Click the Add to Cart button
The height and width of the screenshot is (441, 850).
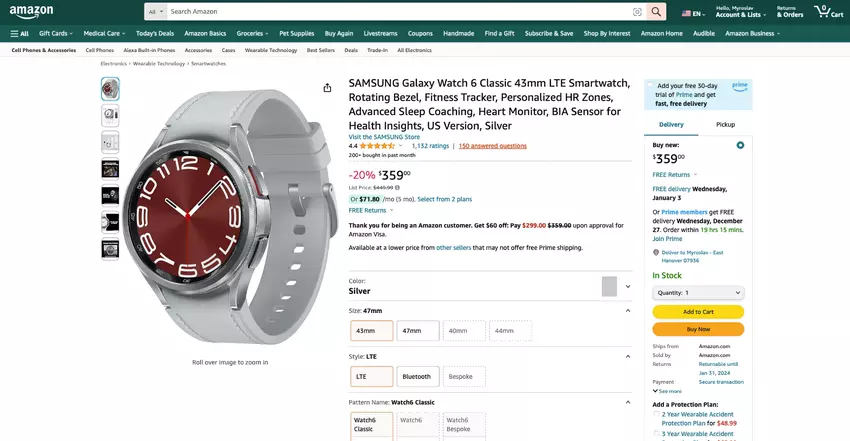click(x=698, y=312)
